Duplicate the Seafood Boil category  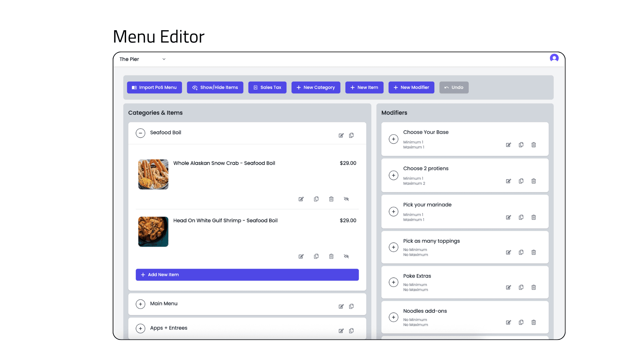pyautogui.click(x=351, y=135)
